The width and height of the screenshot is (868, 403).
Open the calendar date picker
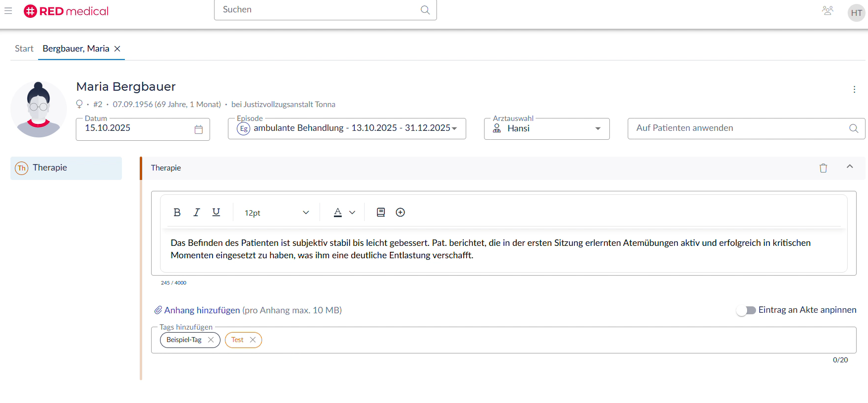(199, 129)
